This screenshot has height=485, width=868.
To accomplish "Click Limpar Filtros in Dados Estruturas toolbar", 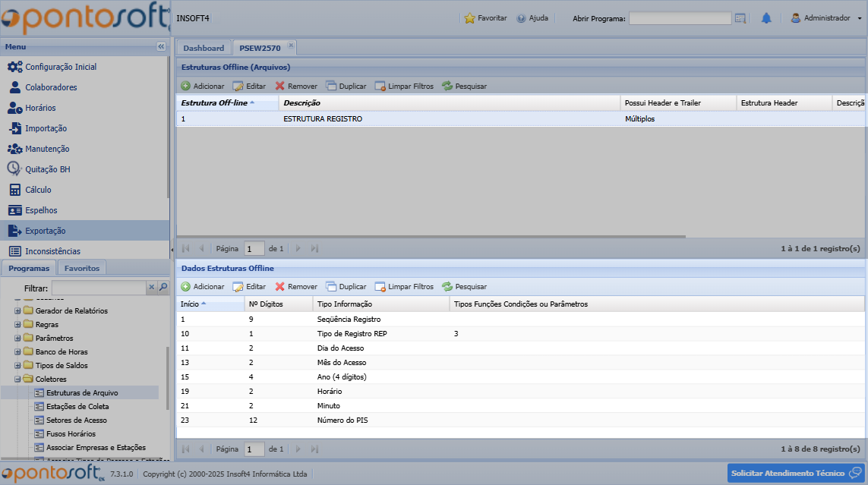I will [404, 287].
